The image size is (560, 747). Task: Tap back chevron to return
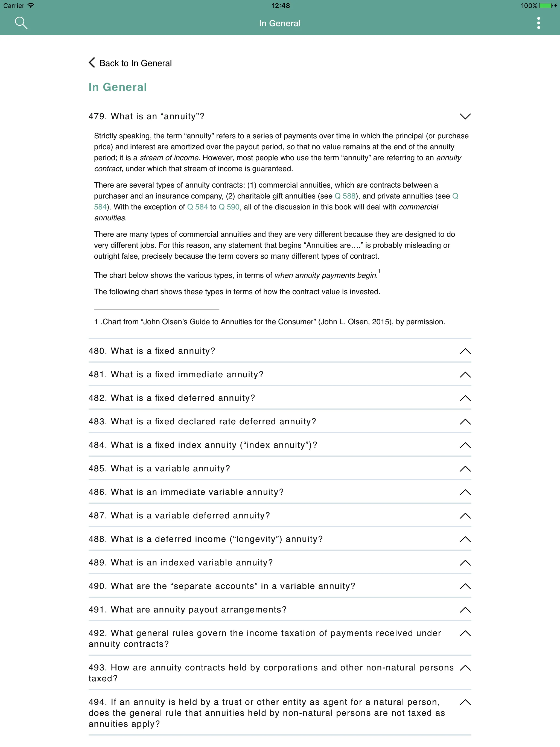[91, 63]
